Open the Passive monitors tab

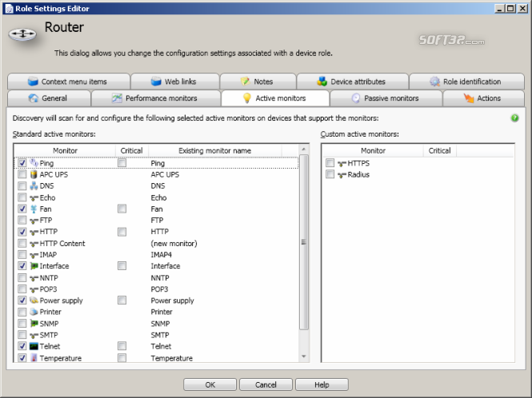(x=386, y=98)
